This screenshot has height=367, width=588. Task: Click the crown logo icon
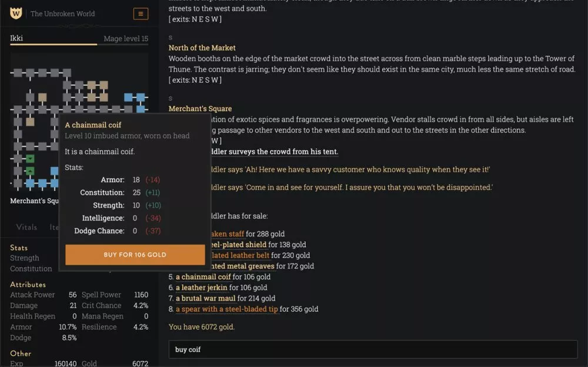click(16, 13)
